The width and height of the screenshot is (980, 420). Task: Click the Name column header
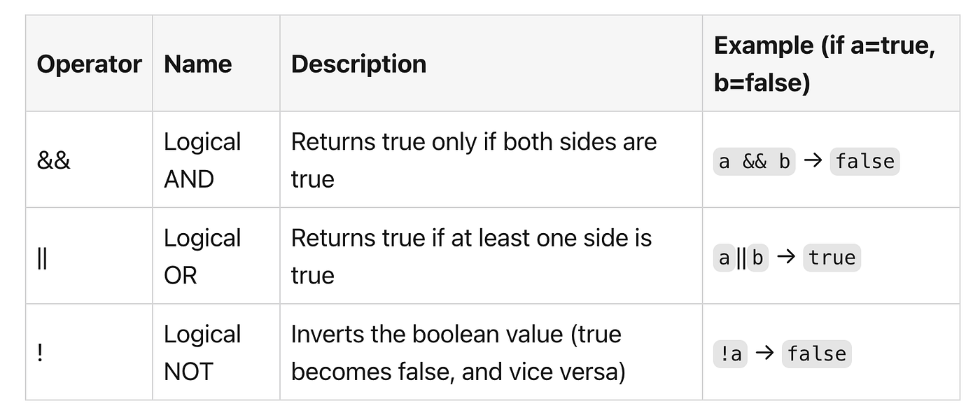pos(197,64)
